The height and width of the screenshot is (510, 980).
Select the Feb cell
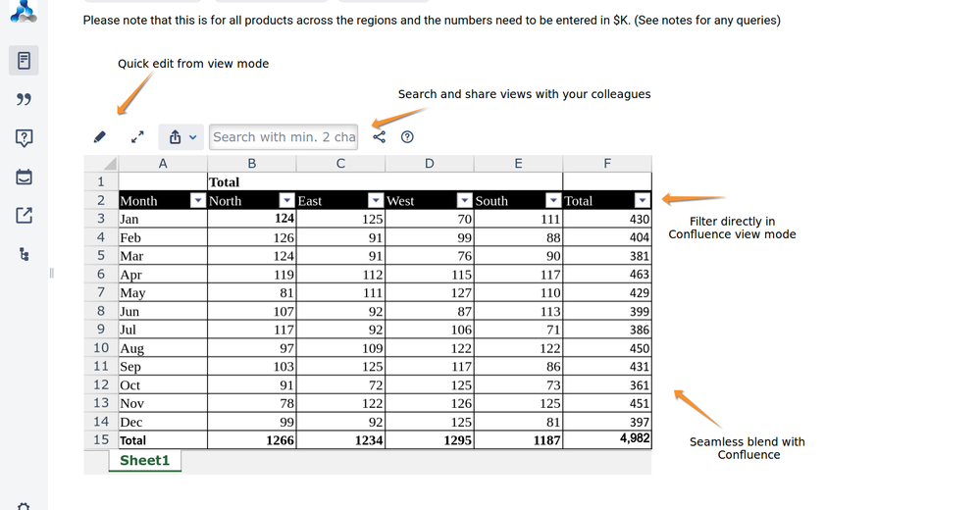(163, 237)
